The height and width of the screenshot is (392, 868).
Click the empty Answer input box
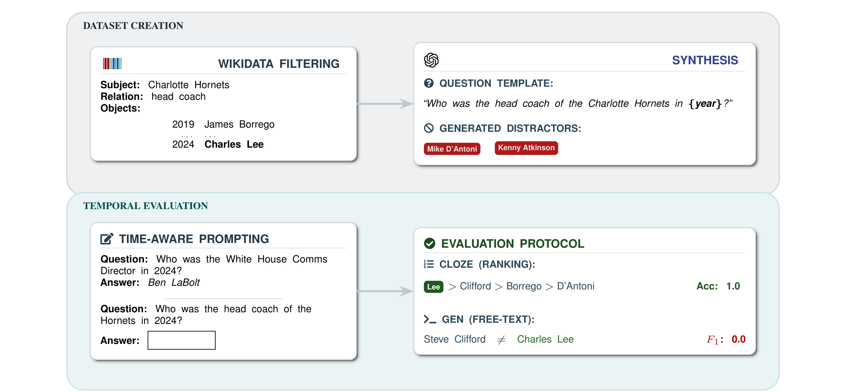coord(181,340)
